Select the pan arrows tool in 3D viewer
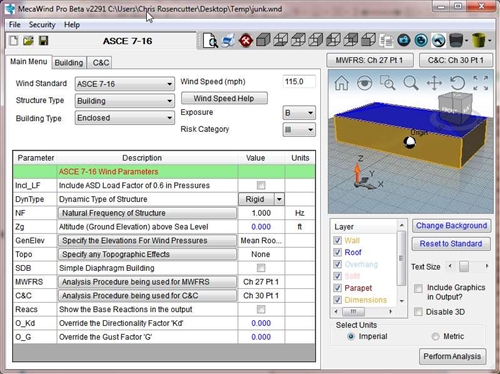The height and width of the screenshot is (374, 500). pos(434,83)
